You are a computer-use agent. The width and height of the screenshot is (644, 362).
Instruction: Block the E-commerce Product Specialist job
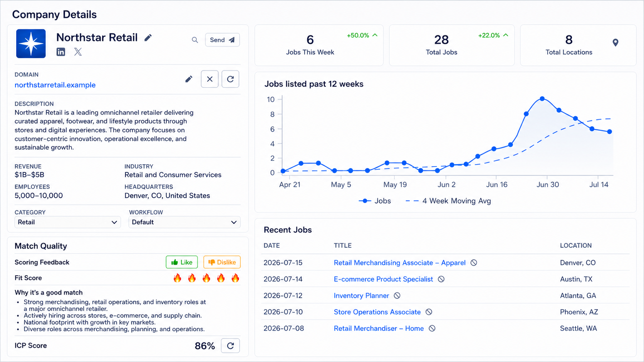click(441, 279)
